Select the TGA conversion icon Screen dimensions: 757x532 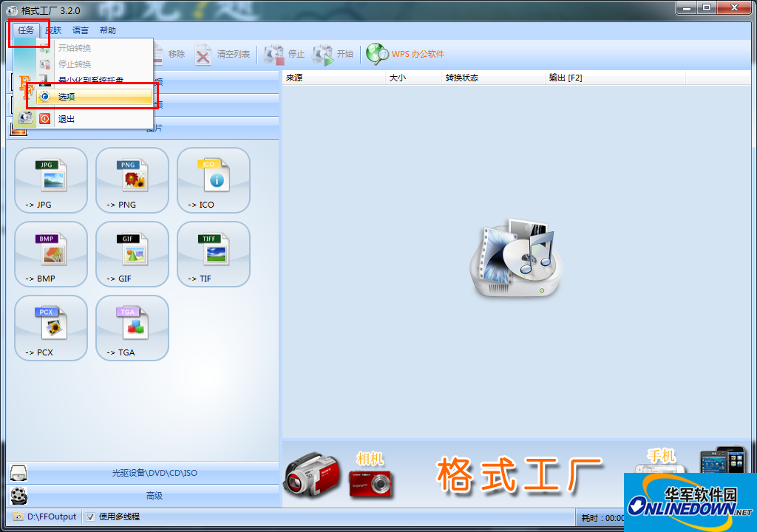click(x=132, y=327)
